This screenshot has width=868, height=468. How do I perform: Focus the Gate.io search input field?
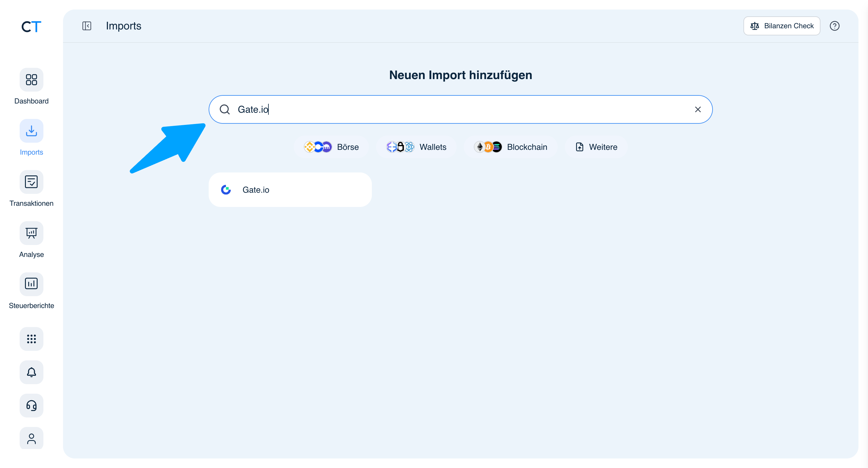point(461,109)
